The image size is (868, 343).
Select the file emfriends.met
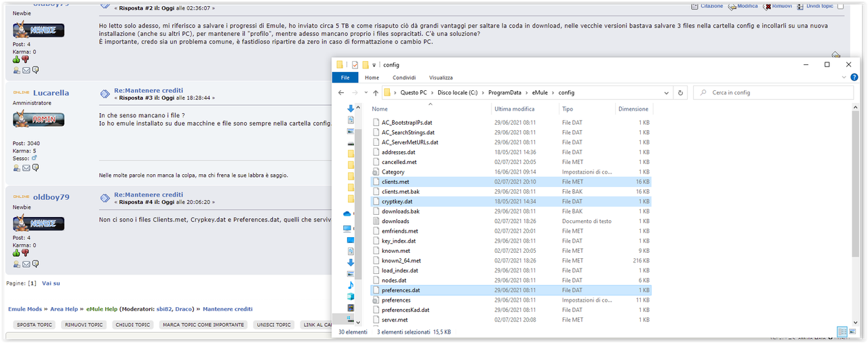pyautogui.click(x=511, y=231)
